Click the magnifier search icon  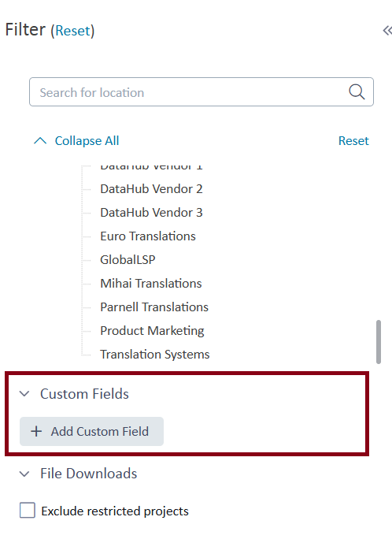point(357,91)
